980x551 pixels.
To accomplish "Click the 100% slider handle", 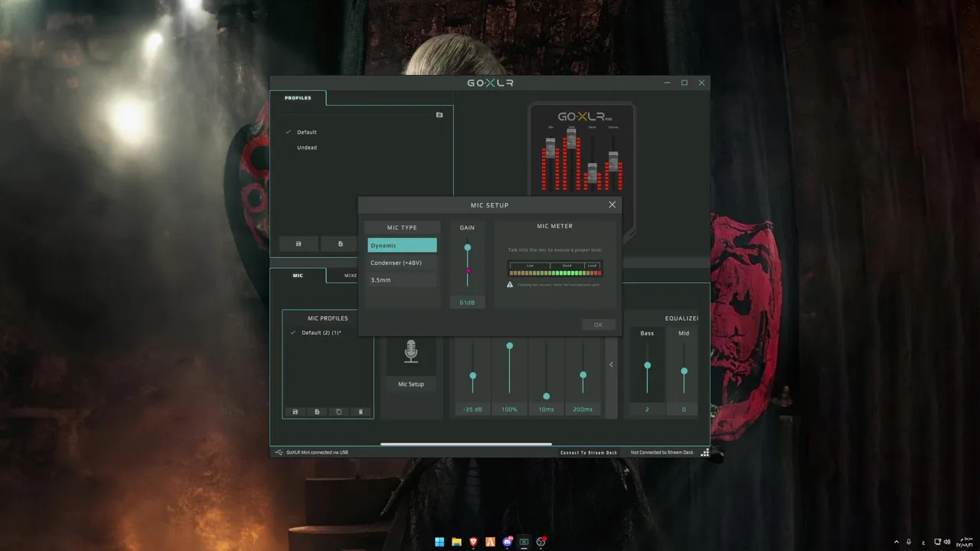I will [509, 346].
